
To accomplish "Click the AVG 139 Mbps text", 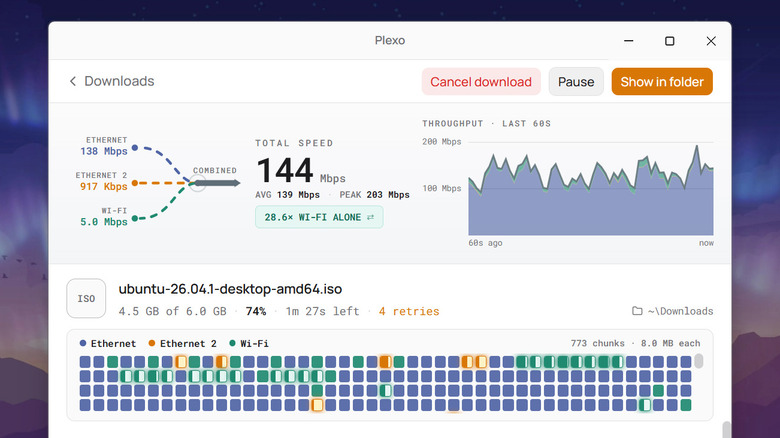I will click(288, 195).
